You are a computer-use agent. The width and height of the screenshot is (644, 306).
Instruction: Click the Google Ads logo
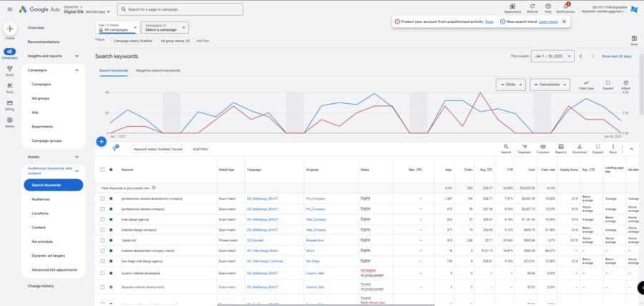39,9
